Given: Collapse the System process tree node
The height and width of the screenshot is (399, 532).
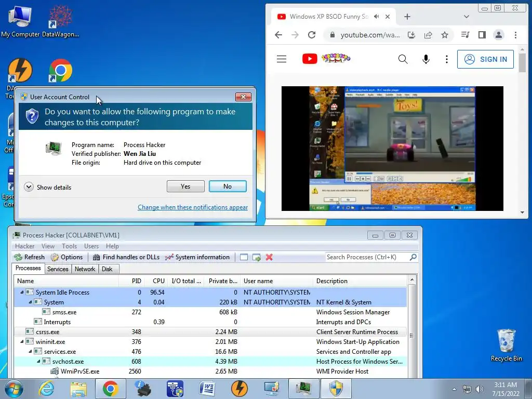Looking at the screenshot, I should (30, 302).
